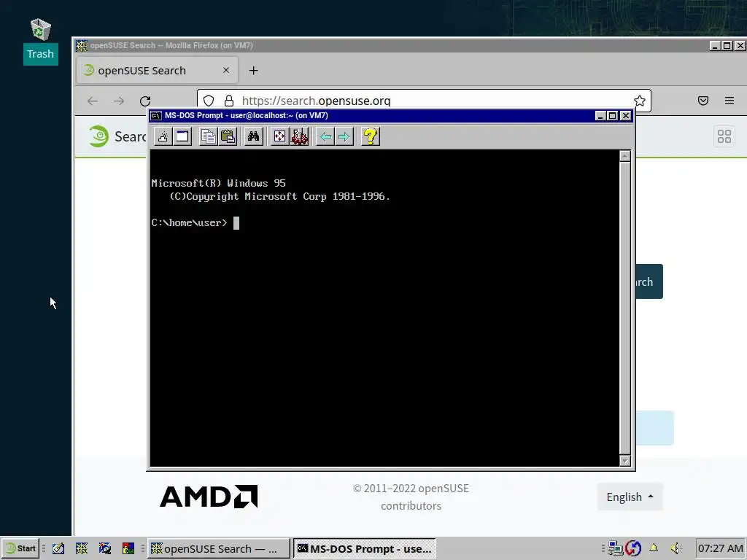Open Find with the binoculars icon

pos(253,136)
